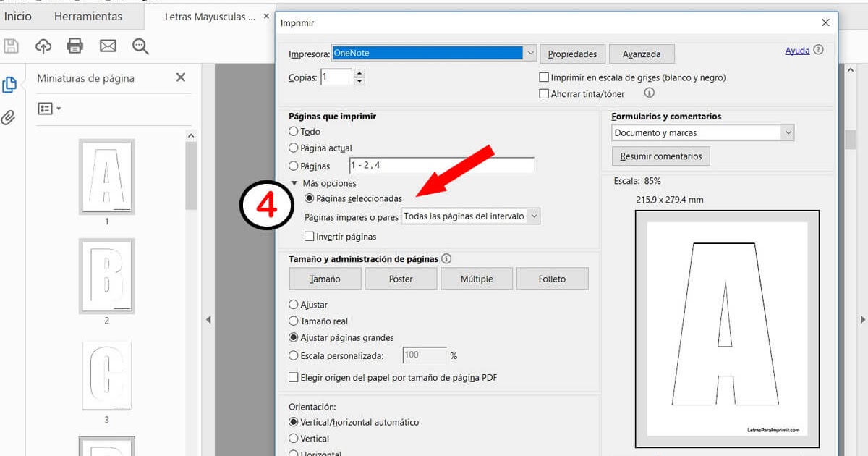Select the Tamaño real radio button
868x456 pixels.
pos(294,321)
